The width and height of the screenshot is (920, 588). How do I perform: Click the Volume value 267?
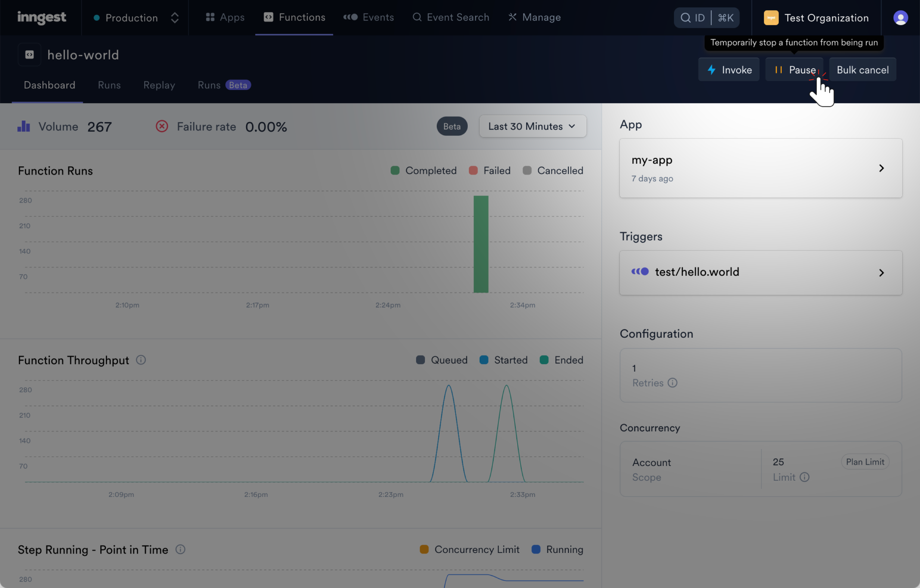coord(99,127)
